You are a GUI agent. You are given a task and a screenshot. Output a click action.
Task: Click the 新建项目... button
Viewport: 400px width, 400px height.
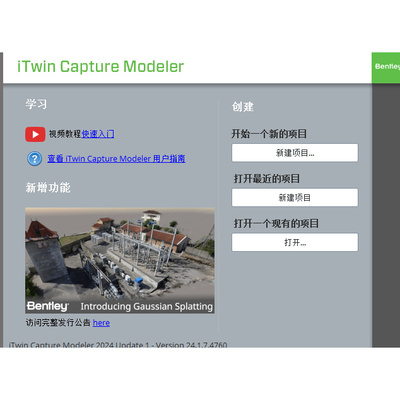(x=295, y=153)
